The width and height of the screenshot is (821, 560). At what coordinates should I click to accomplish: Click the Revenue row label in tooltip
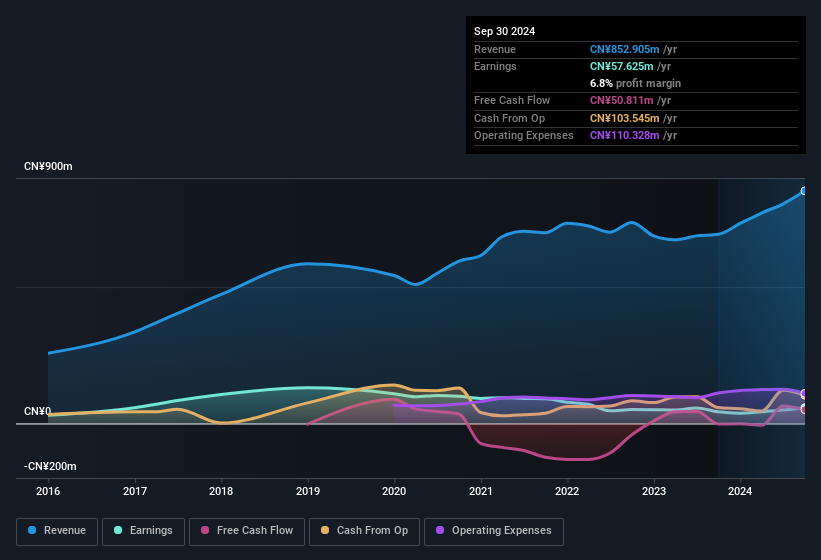(x=495, y=49)
